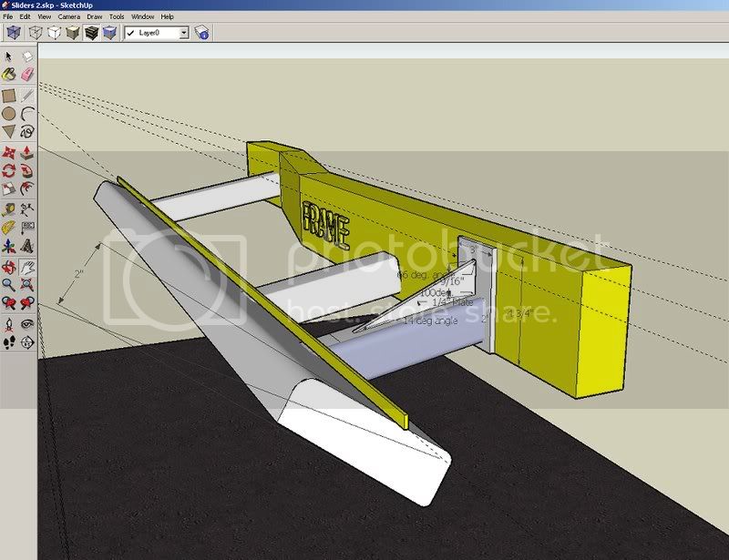Activate the Circle drawing tool

tap(9, 114)
